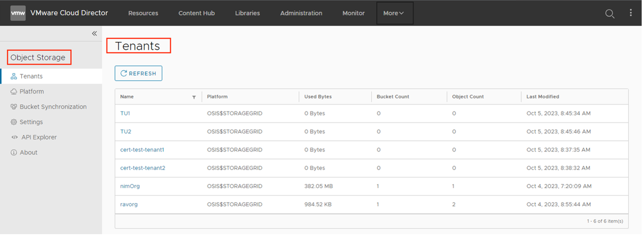Open the Administration menu
This screenshot has height=236, width=644.
301,13
